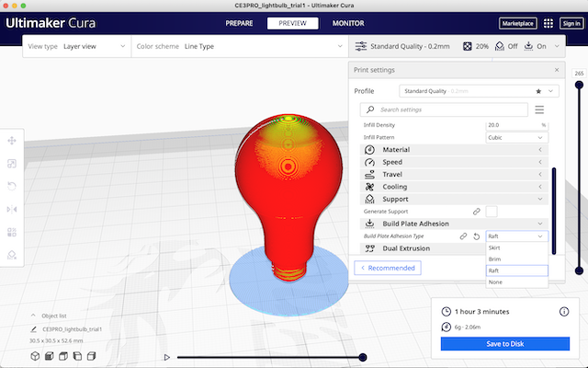This screenshot has height=368, width=588.
Task: Click the pencil icon beside CE3PRO_lightbulb_trial1
Action: [x=33, y=329]
